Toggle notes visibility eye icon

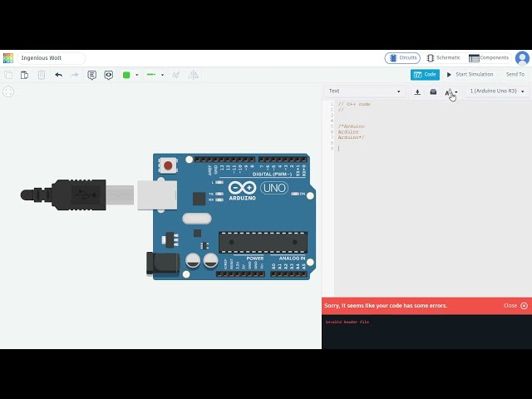click(109, 75)
